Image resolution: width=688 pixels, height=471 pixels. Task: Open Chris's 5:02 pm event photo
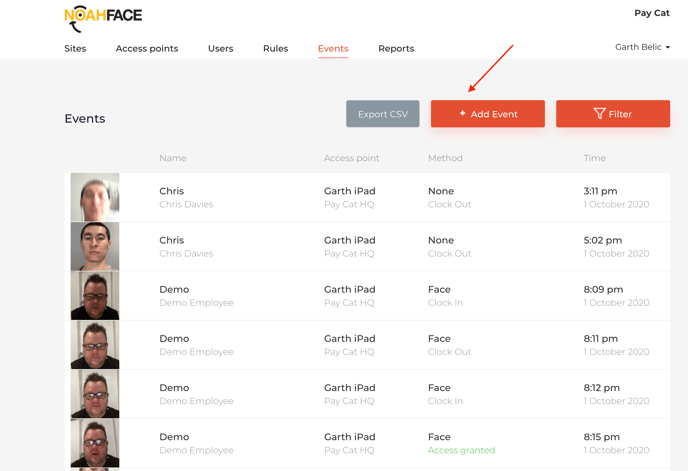coord(95,246)
